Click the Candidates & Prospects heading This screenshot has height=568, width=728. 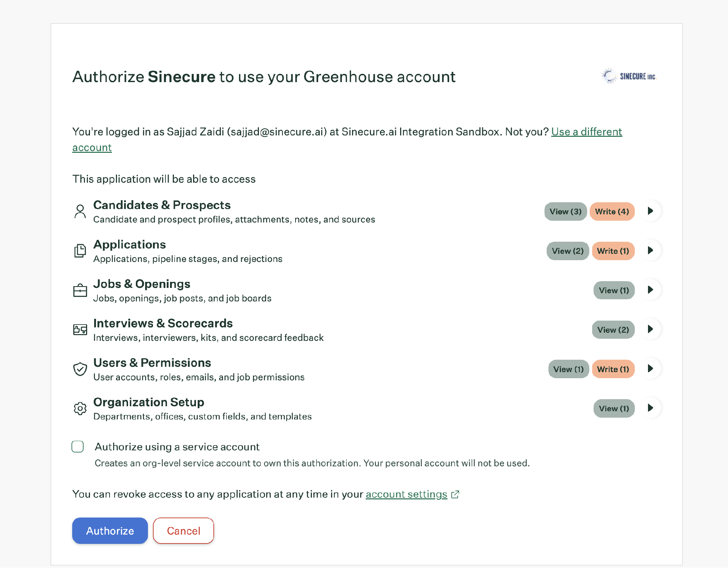click(162, 205)
